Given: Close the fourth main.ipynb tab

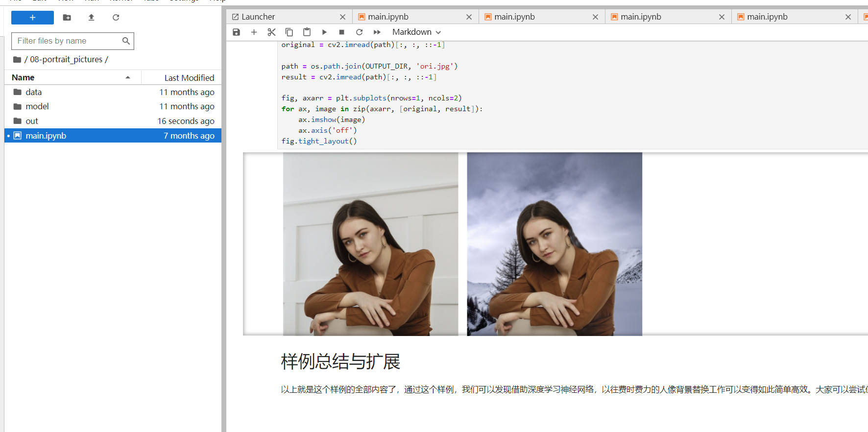Looking at the screenshot, I should (x=848, y=17).
